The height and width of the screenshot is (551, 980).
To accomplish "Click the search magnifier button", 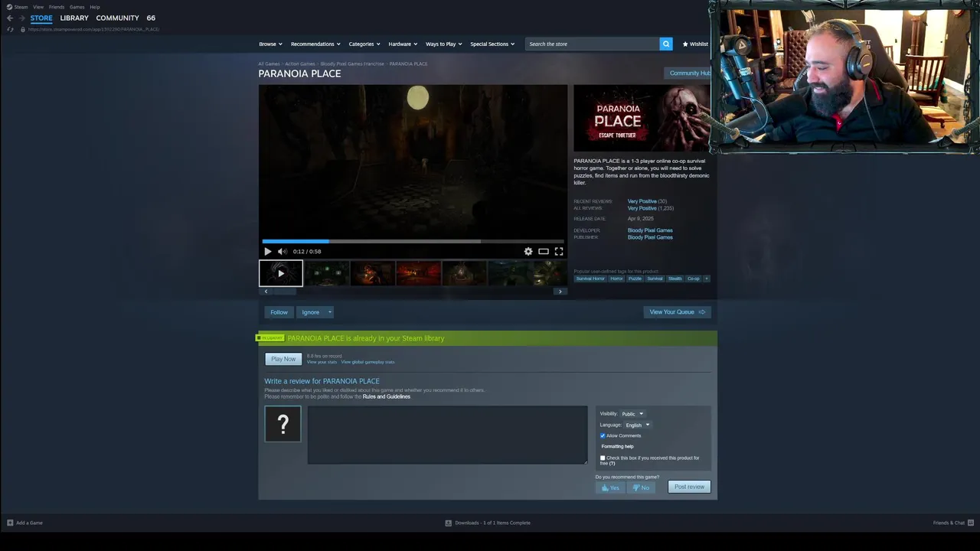I will (x=666, y=44).
